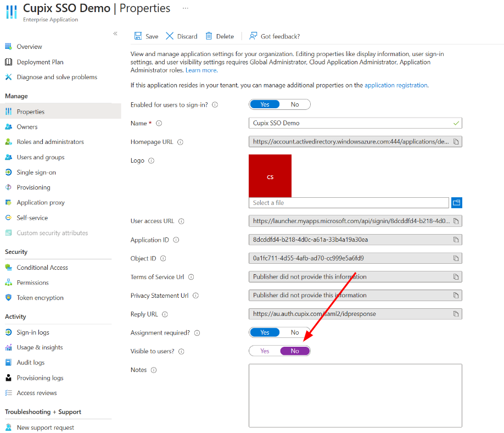504x433 pixels.
Task: Copy the Object ID value
Action: pos(456,258)
